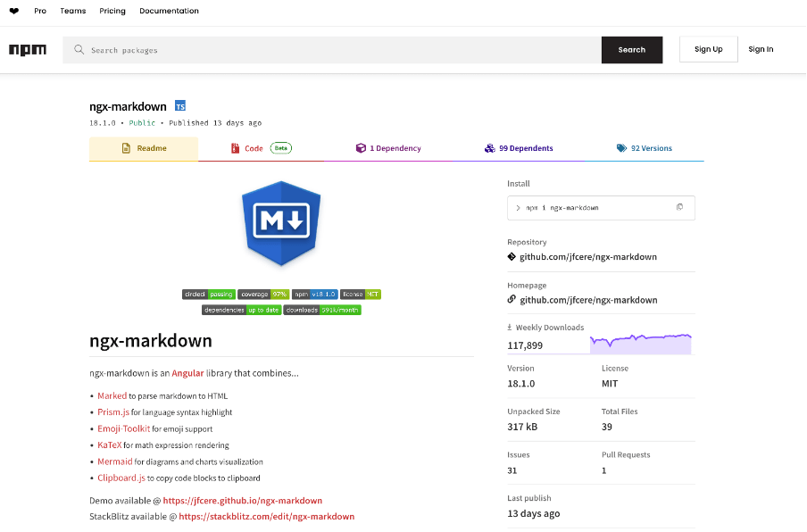Screen dimensions: 807x532
Task: Open the Pricing menu item
Action: 112,11
